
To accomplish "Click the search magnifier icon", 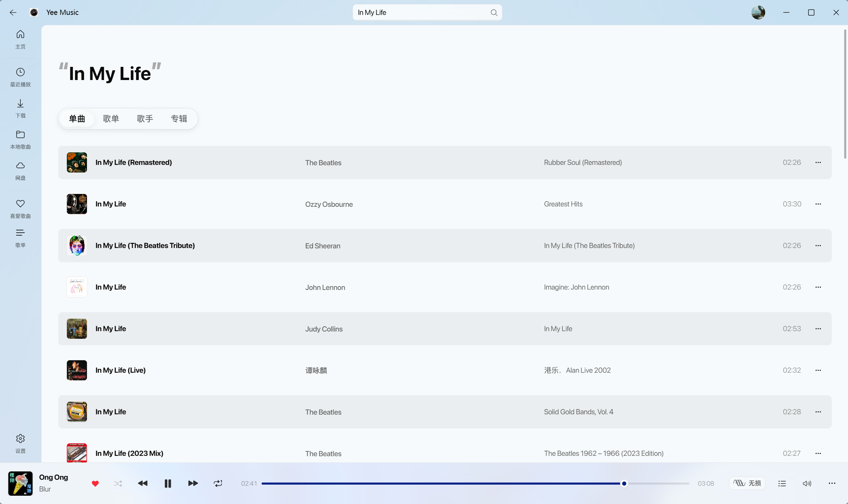I will coord(494,12).
